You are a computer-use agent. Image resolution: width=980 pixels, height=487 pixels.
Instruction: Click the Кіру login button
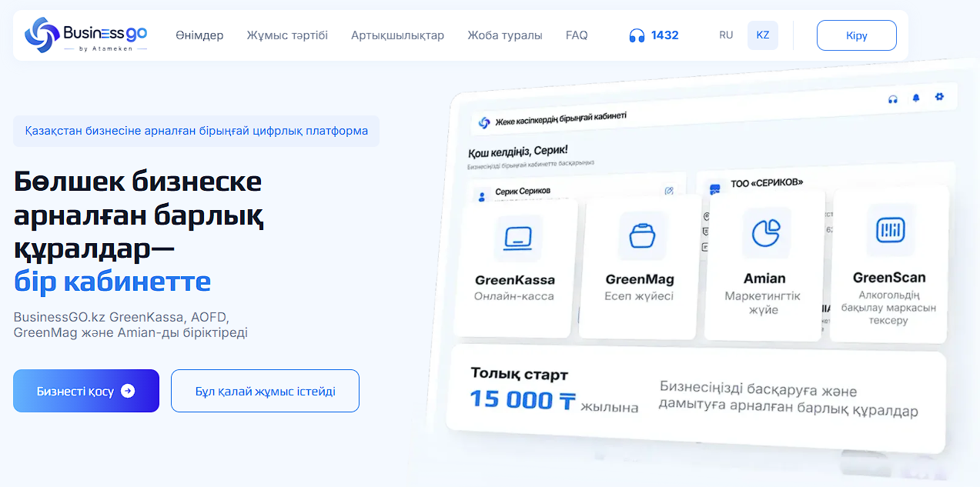(x=857, y=35)
